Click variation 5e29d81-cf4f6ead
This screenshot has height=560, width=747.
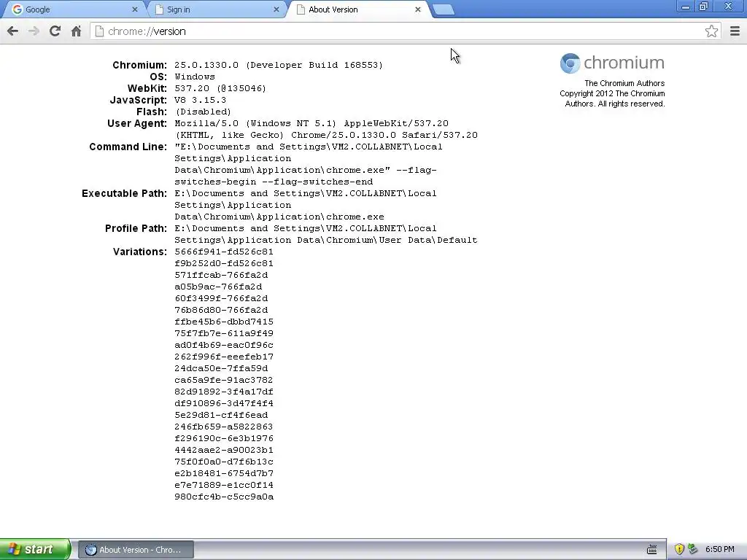(221, 415)
